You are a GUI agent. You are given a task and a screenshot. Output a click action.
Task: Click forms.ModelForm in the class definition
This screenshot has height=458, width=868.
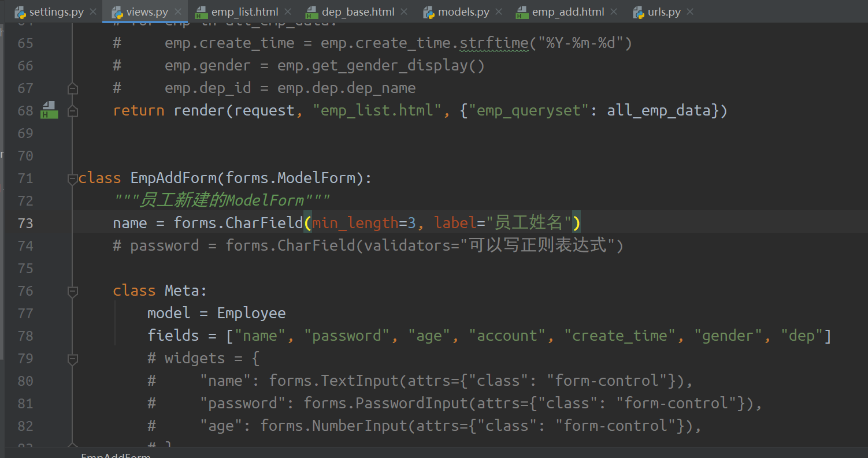pyautogui.click(x=290, y=178)
